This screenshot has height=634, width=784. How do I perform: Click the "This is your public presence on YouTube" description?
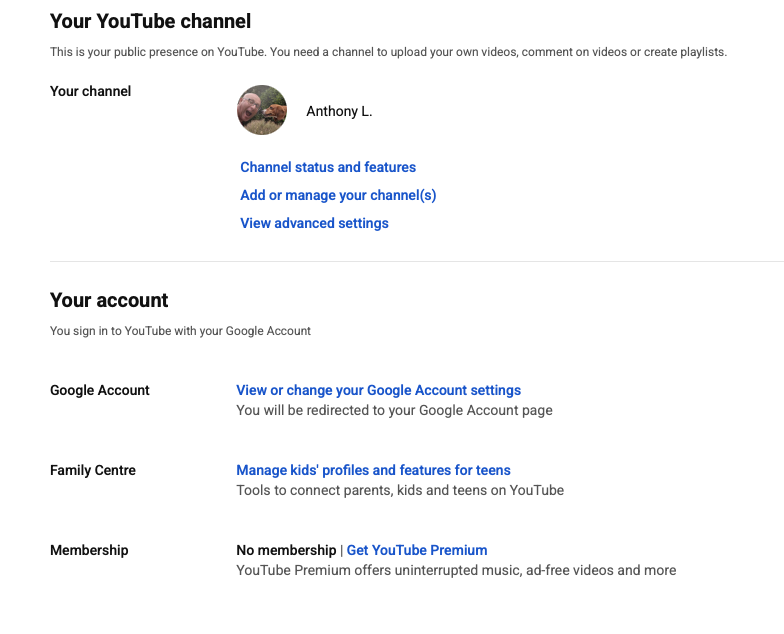(388, 52)
